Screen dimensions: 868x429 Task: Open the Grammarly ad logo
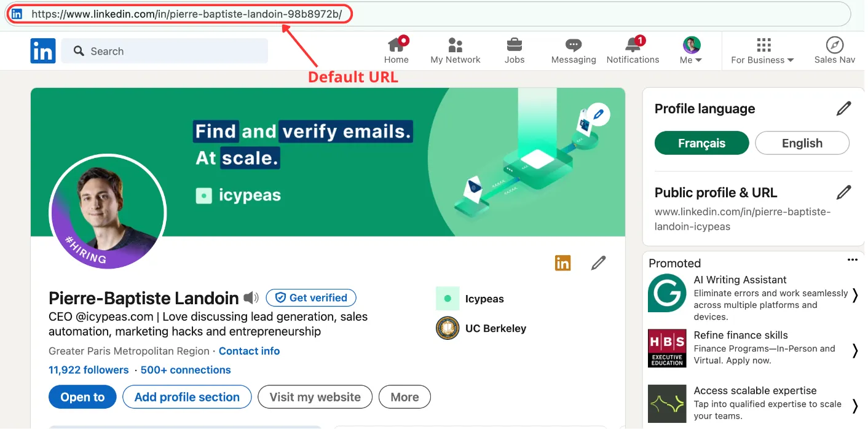pos(667,293)
